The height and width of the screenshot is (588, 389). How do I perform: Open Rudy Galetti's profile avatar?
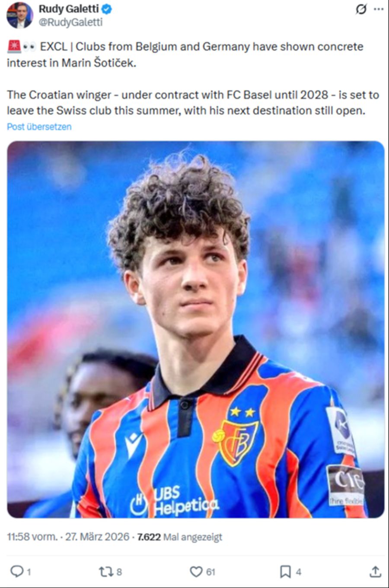[x=19, y=15]
